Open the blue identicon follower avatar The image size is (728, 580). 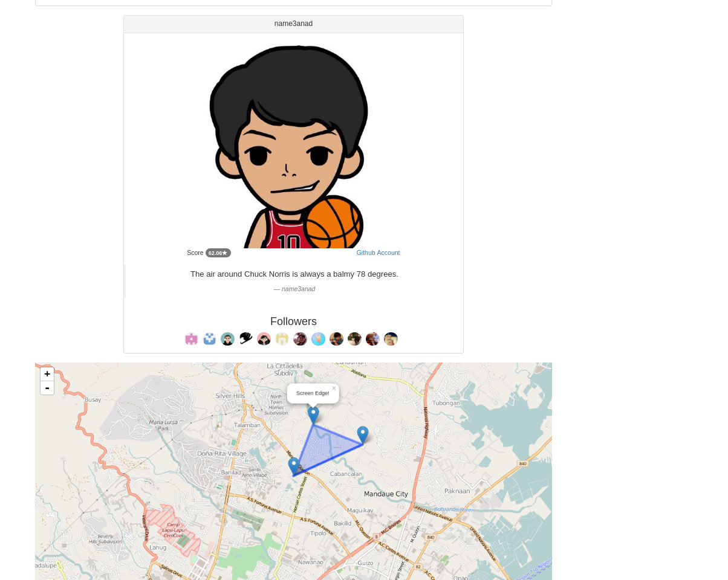click(x=210, y=339)
